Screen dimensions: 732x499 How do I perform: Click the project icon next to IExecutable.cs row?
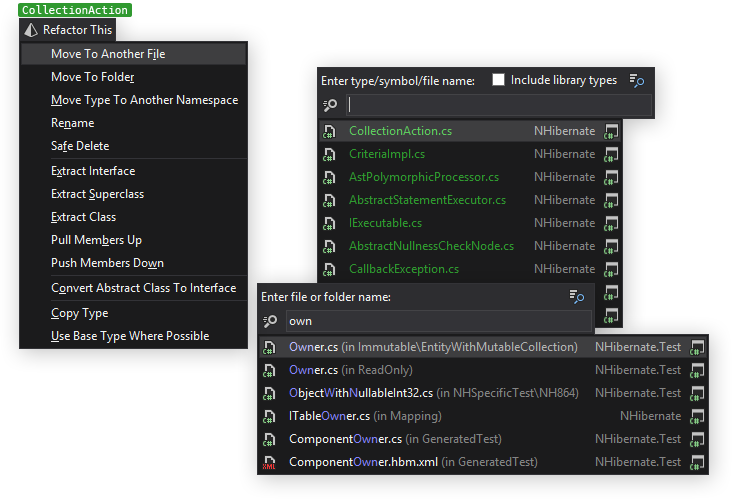click(x=612, y=223)
